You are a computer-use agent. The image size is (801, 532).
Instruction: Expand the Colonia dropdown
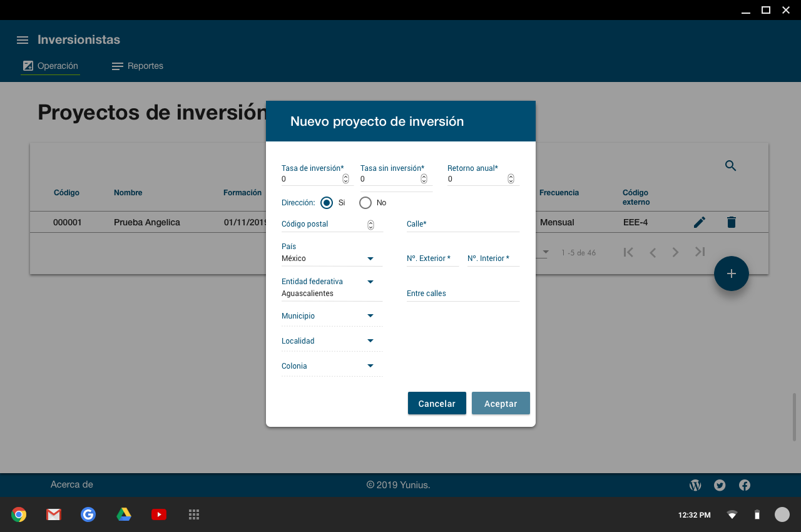pyautogui.click(x=370, y=366)
